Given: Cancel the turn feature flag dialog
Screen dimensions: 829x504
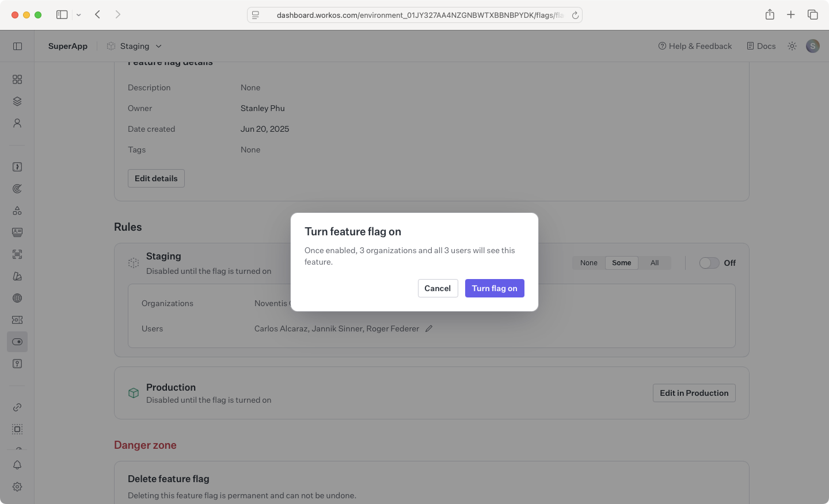Looking at the screenshot, I should (438, 288).
